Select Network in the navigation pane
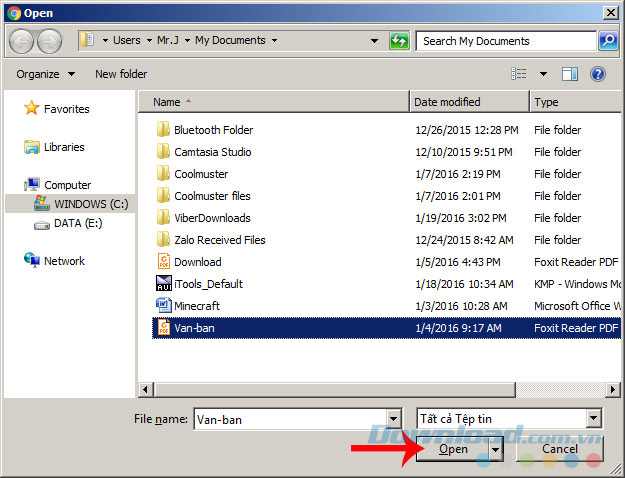Image resolution: width=625 pixels, height=478 pixels. (x=64, y=261)
